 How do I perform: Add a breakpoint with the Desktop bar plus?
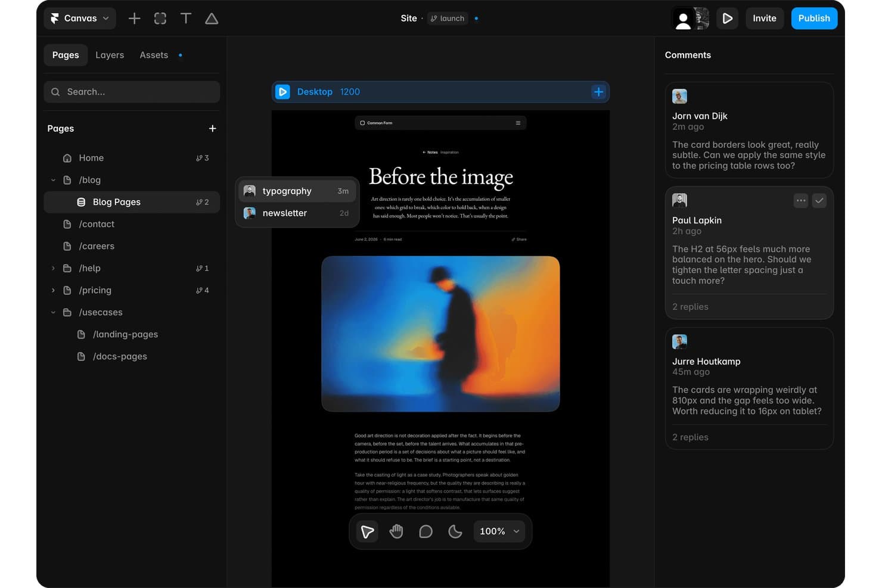point(598,92)
